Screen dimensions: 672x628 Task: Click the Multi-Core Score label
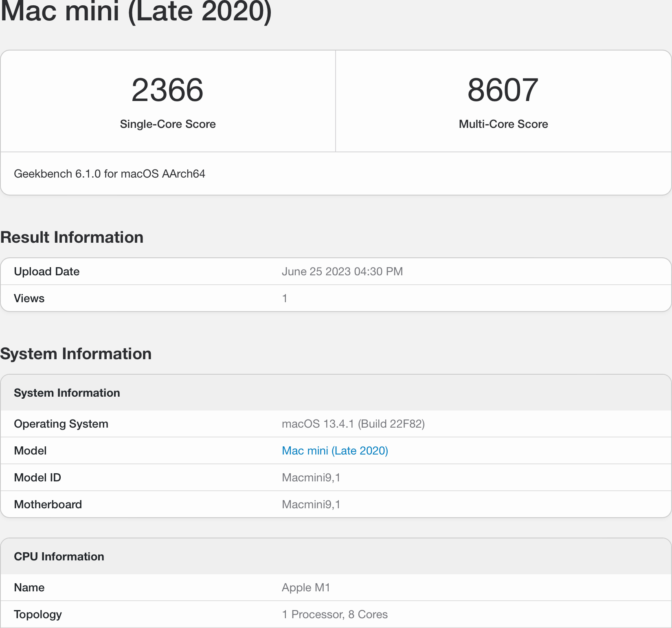(x=503, y=124)
